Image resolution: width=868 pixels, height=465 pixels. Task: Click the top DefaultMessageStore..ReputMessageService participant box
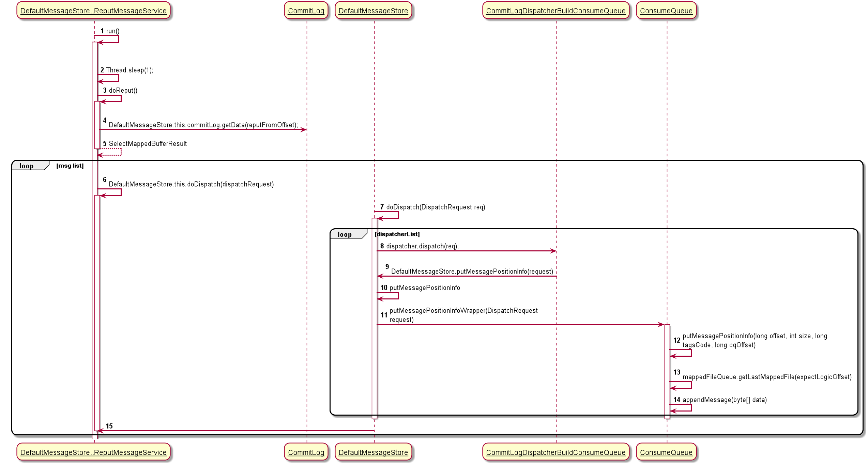pos(93,11)
